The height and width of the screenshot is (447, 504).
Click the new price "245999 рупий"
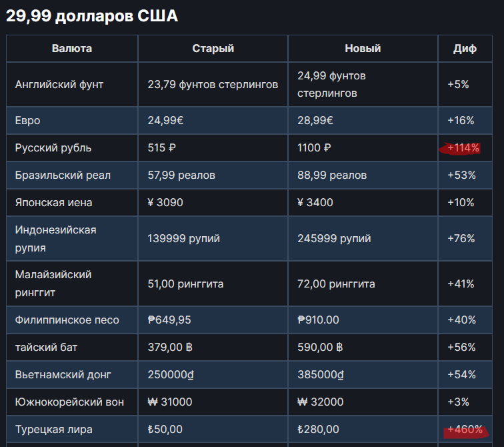click(x=334, y=239)
